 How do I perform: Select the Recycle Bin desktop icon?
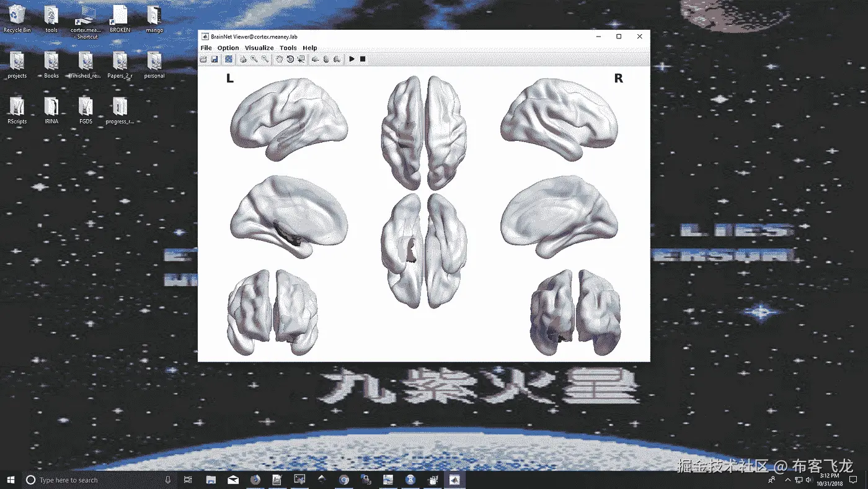[17, 19]
